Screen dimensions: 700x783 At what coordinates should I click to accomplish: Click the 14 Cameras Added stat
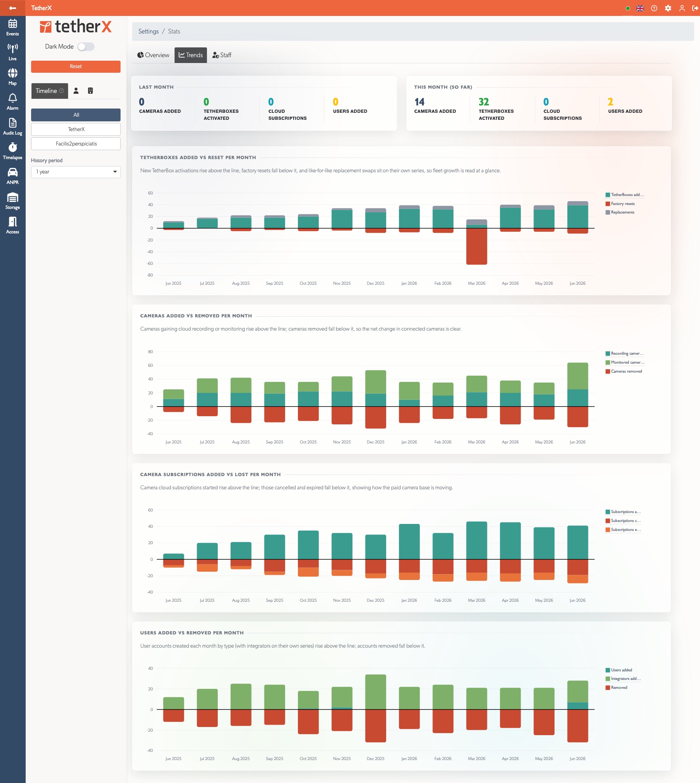435,106
